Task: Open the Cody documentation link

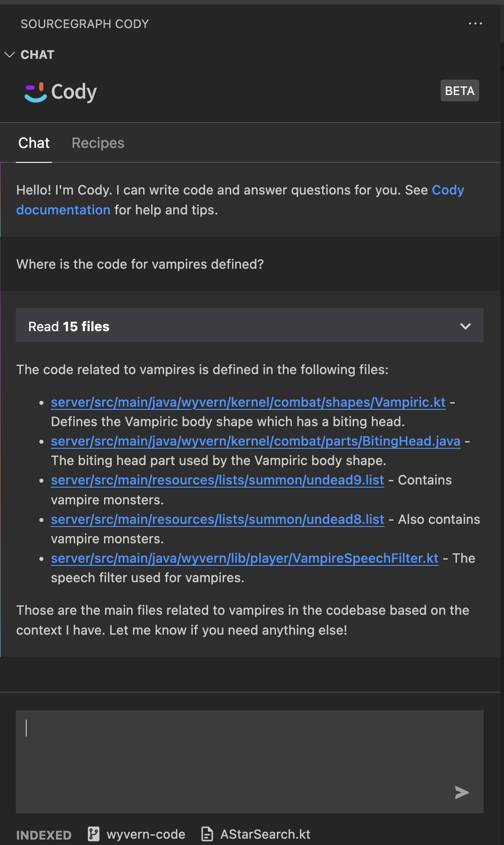Action: [240, 199]
